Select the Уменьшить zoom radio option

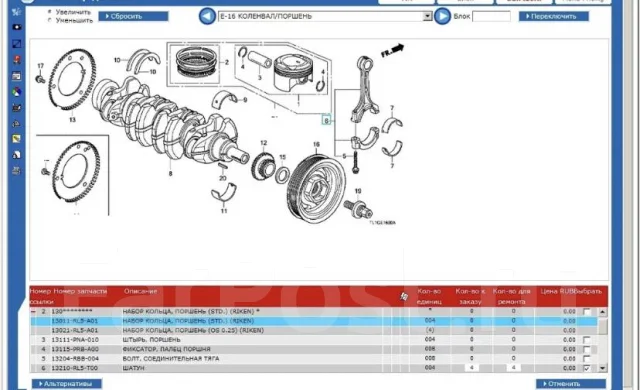point(50,20)
